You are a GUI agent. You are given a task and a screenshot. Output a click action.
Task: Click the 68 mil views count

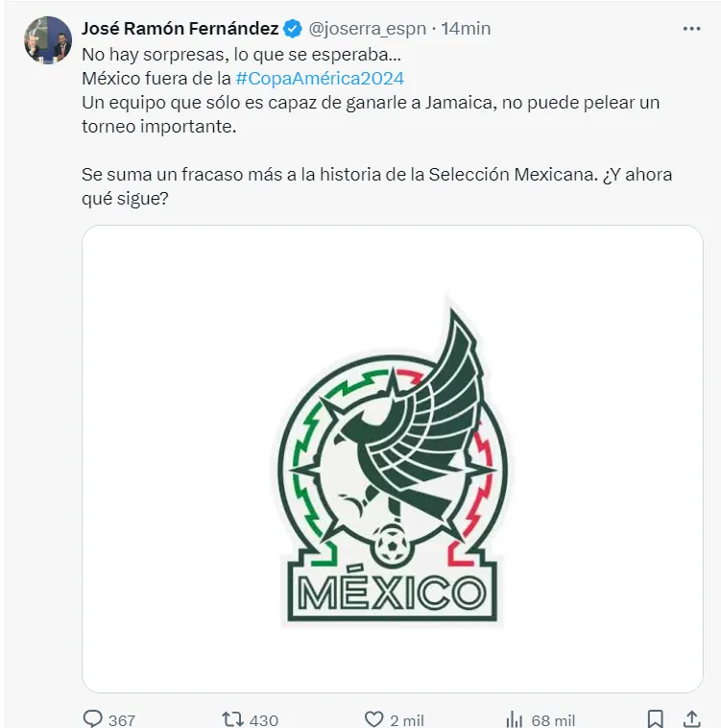click(x=552, y=719)
